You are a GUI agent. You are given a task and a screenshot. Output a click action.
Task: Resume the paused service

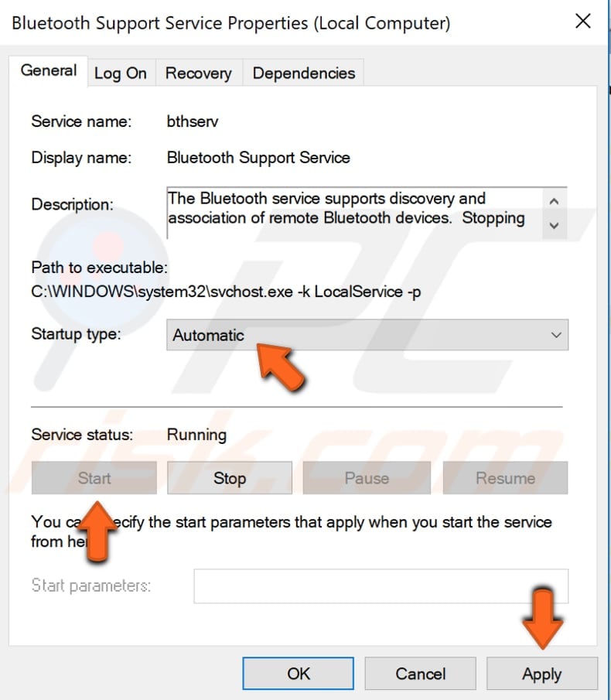tap(504, 477)
